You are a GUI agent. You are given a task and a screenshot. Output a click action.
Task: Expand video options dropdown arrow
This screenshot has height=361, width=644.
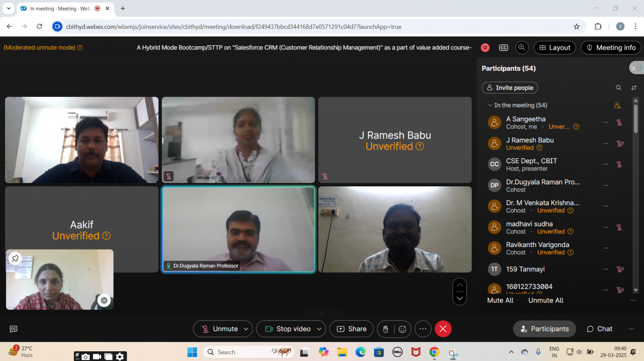(x=319, y=329)
